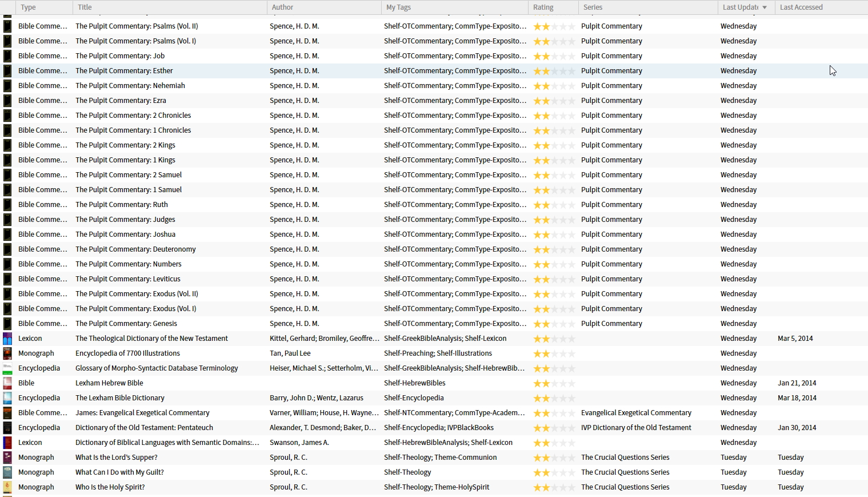Click cover icon for Pulpit Commentary: Nehemiah
Image resolution: width=868 pixels, height=497 pixels.
[7, 86]
